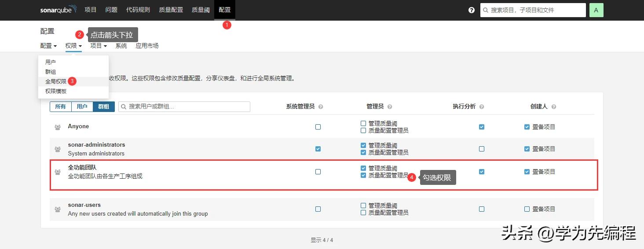
Task: Go to 系统 settings page
Action: 121,46
